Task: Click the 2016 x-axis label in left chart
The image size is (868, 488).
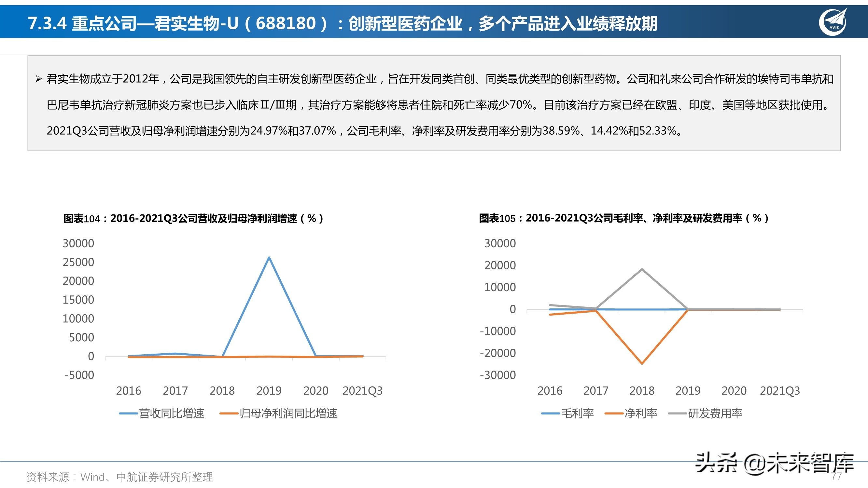Action: coord(128,391)
